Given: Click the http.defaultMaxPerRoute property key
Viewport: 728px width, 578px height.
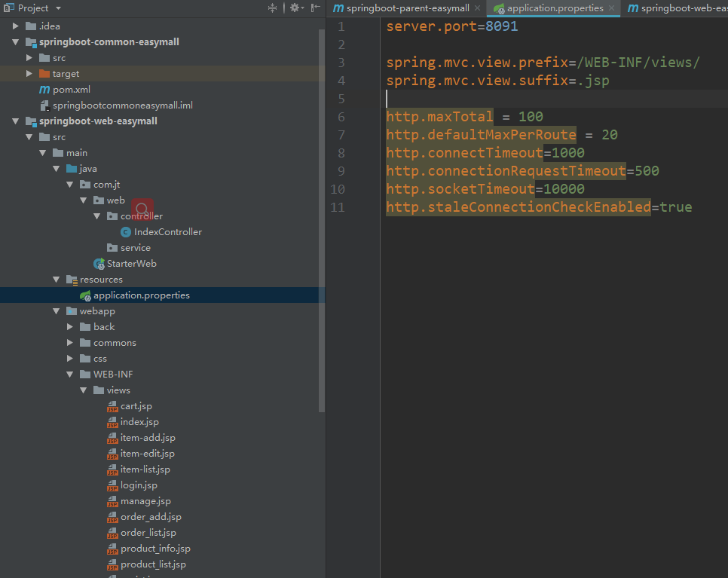Looking at the screenshot, I should click(x=481, y=135).
